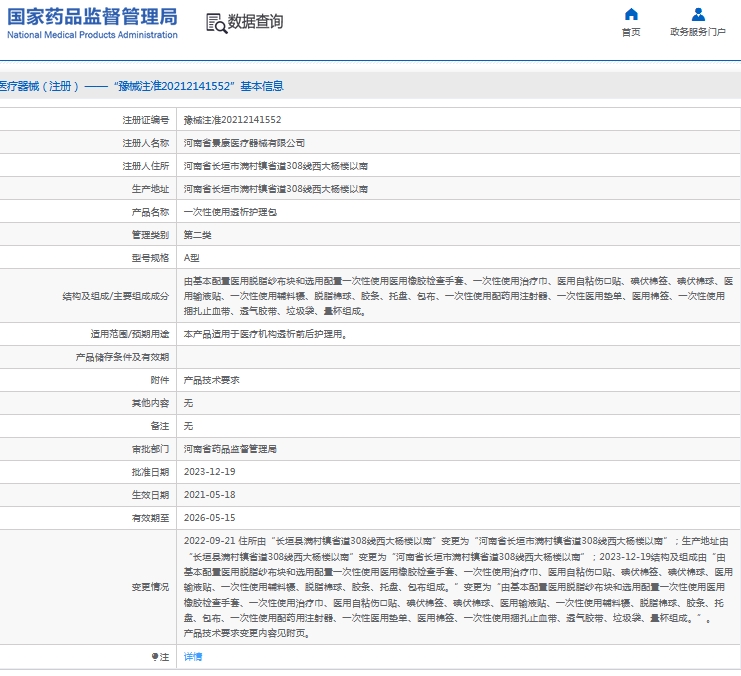Click product name 一次性使用透析护理包
This screenshot has width=741, height=676.
[x=230, y=212]
